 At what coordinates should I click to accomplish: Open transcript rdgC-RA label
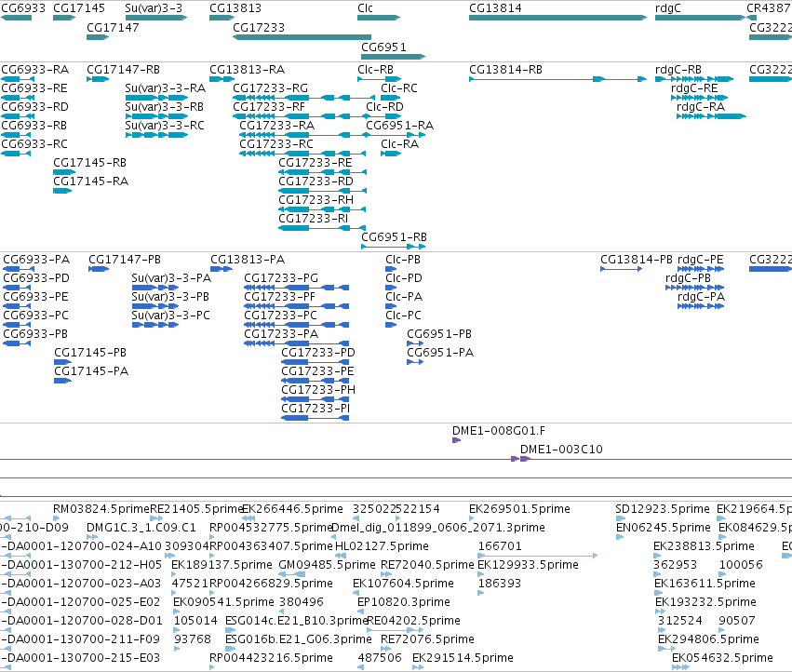click(701, 107)
